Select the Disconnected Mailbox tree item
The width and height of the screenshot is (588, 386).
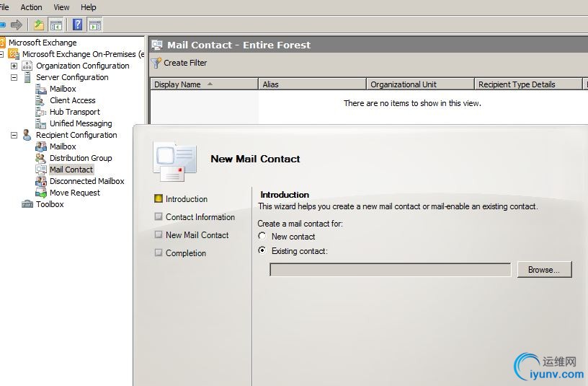pos(86,181)
